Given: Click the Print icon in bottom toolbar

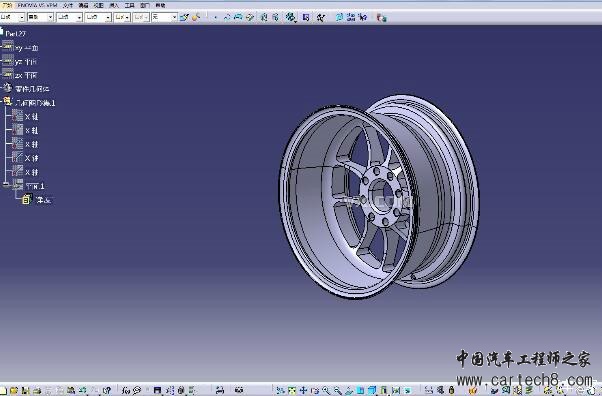Looking at the screenshot, I should [x=37, y=390].
